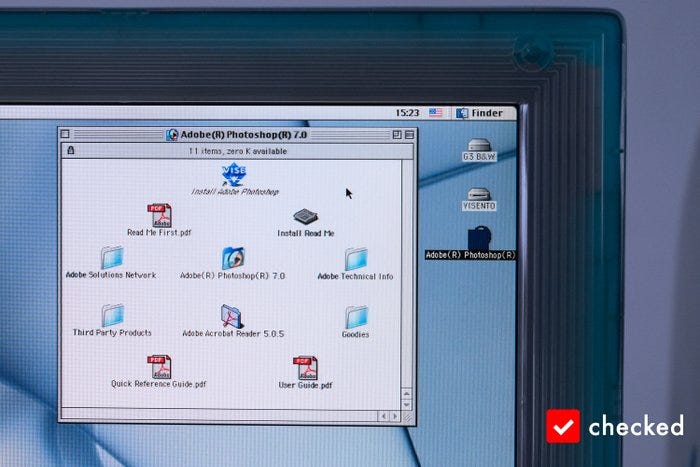The image size is (700, 467).
Task: Click the "Adobe Technical Info" folder name
Action: coord(355,276)
